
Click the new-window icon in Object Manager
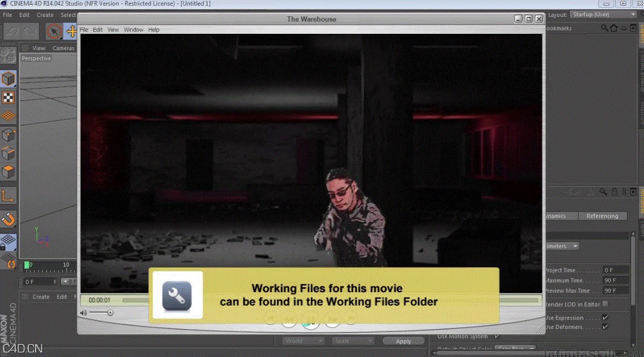point(633,28)
